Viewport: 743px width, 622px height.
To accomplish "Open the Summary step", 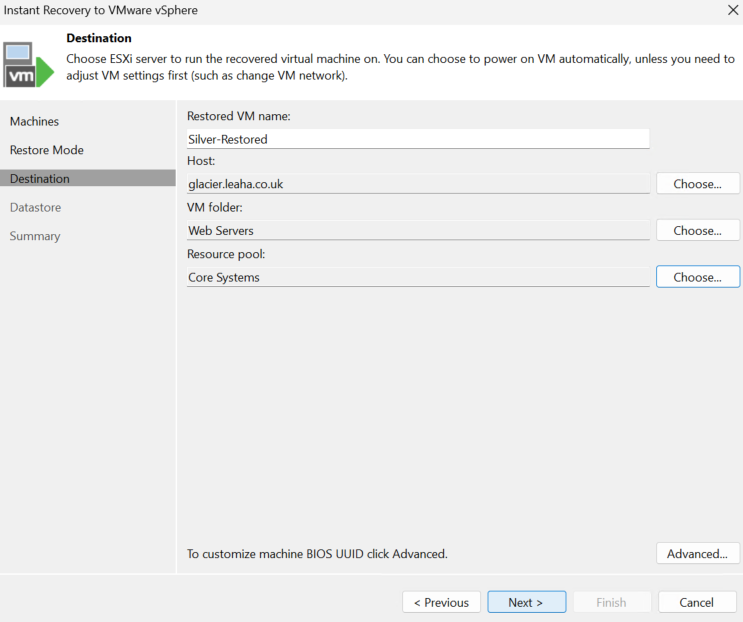I will tap(35, 236).
